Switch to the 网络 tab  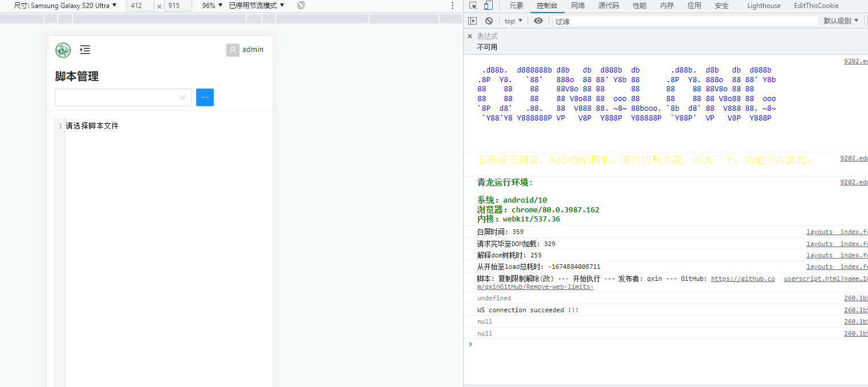(578, 6)
